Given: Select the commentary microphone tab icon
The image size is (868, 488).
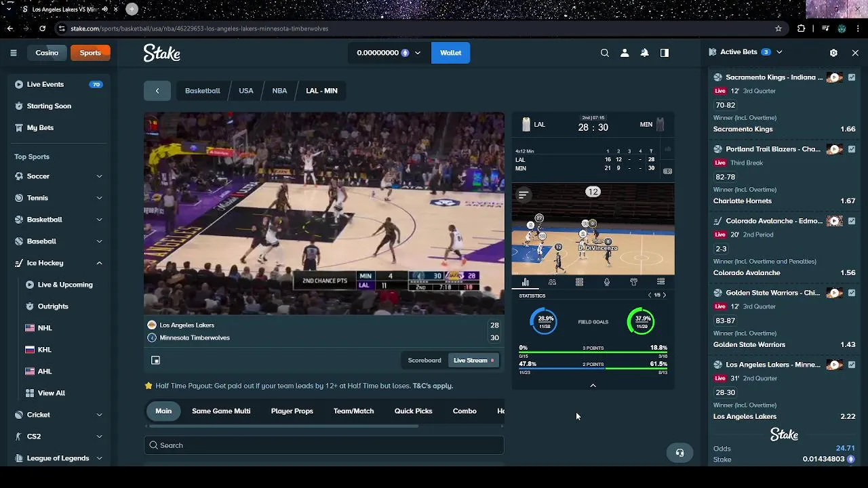Looking at the screenshot, I should pos(606,282).
